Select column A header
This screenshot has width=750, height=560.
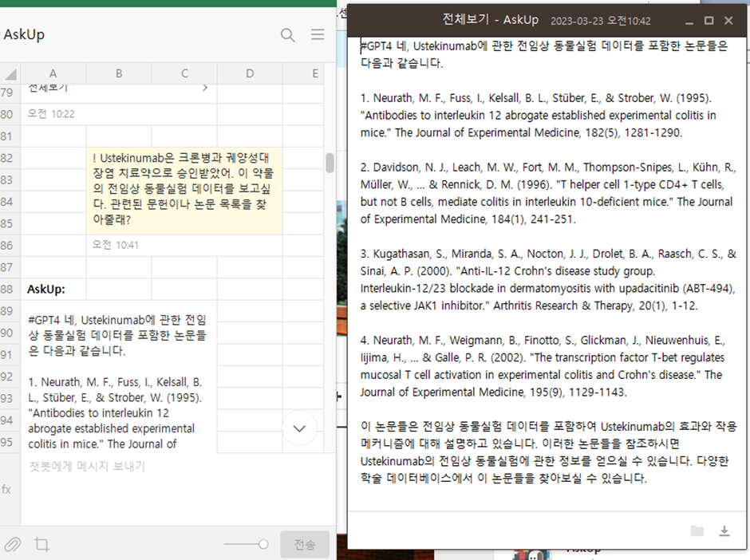(x=53, y=73)
